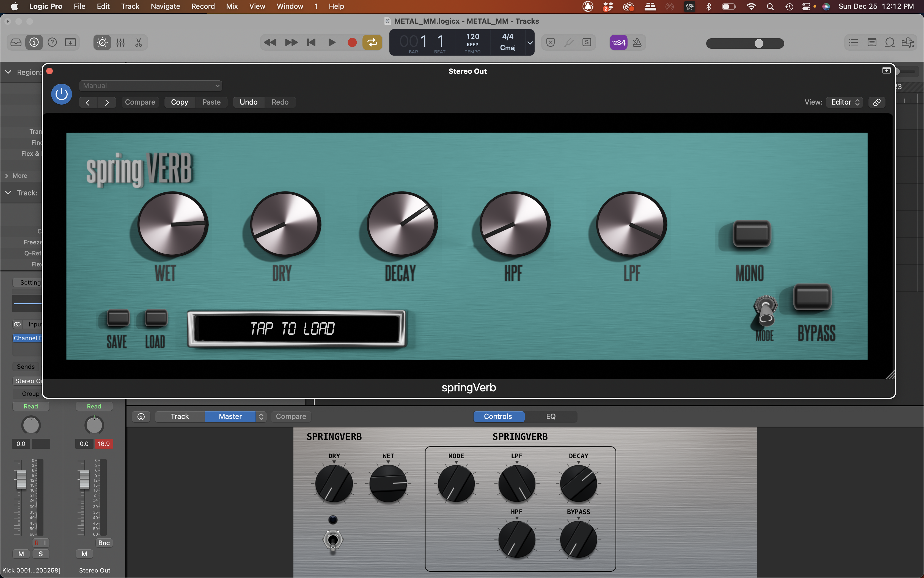
Task: Click the plug-in Link chain icon
Action: pyautogui.click(x=877, y=102)
